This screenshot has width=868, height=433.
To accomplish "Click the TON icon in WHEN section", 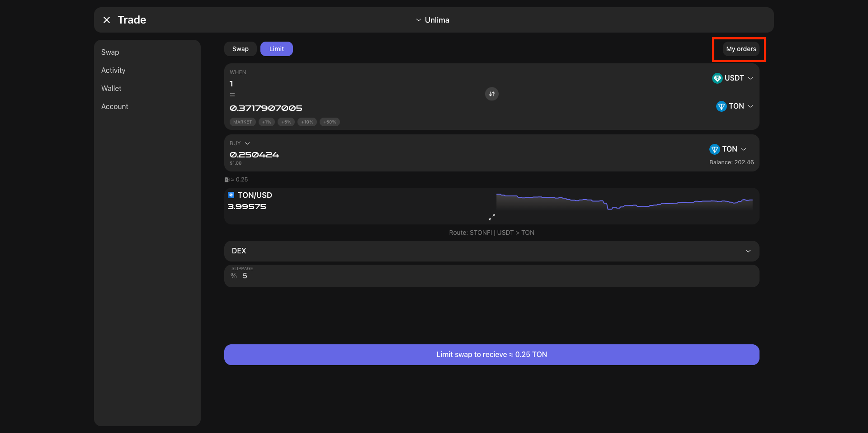I will point(721,106).
